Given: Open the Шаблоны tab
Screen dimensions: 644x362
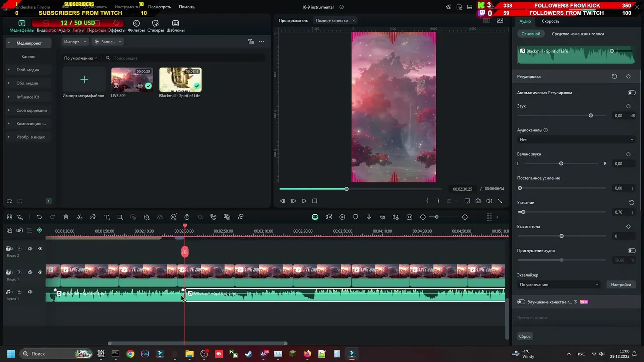Looking at the screenshot, I should pyautogui.click(x=175, y=26).
